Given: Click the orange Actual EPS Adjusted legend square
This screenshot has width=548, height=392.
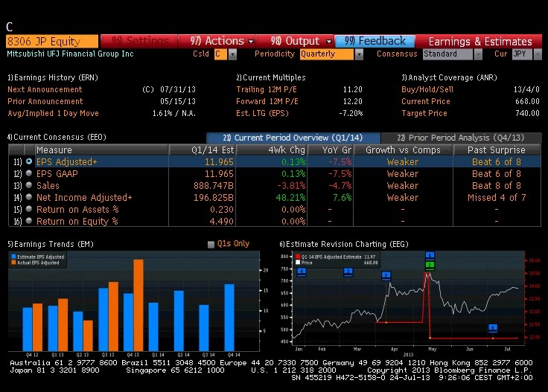Looking at the screenshot, I should pos(13,263).
